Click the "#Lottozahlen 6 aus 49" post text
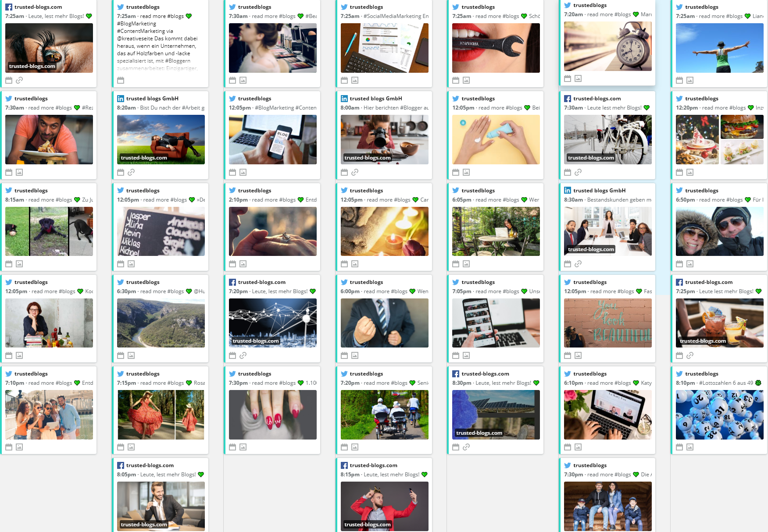This screenshot has height=532, width=768. point(726,383)
